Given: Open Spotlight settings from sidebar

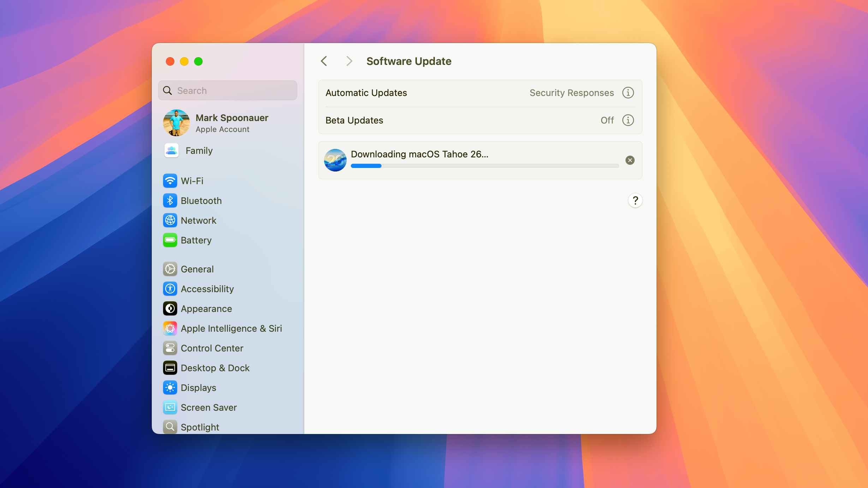Looking at the screenshot, I should coord(200,427).
